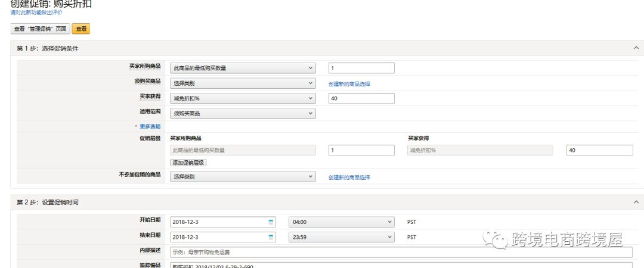Image resolution: width=644 pixels, height=268 pixels.
Task: Click the 不参加促销的商品 row label
Action: tap(140, 174)
